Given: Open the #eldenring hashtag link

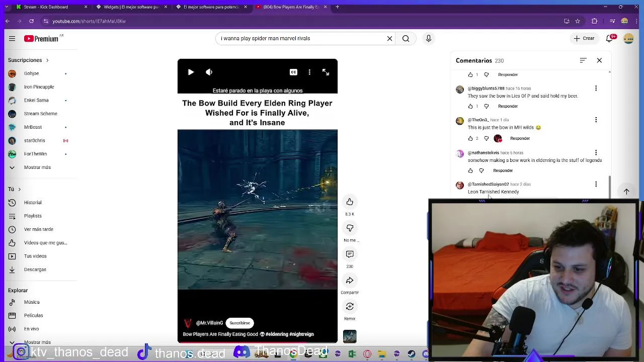Looking at the screenshot, I should point(277,334).
